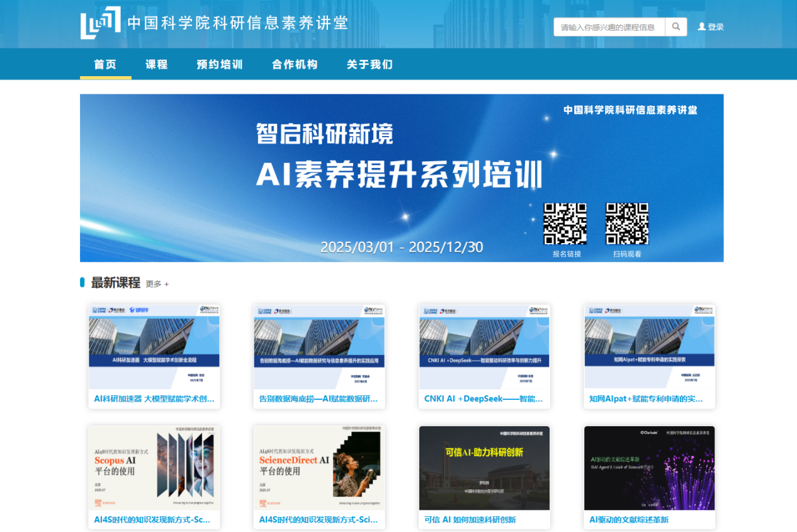The width and height of the screenshot is (797, 532).
Task: Open the Scopus AI course thumbnail
Action: click(154, 468)
